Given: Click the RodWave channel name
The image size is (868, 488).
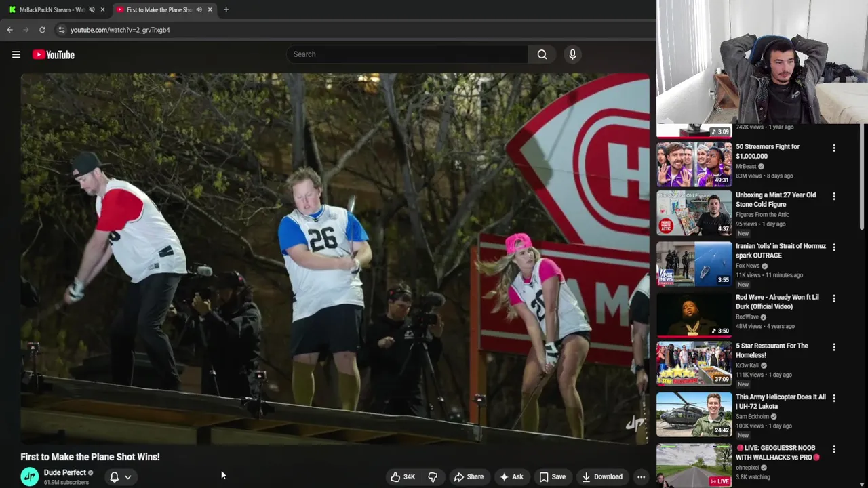Looking at the screenshot, I should pos(747,317).
